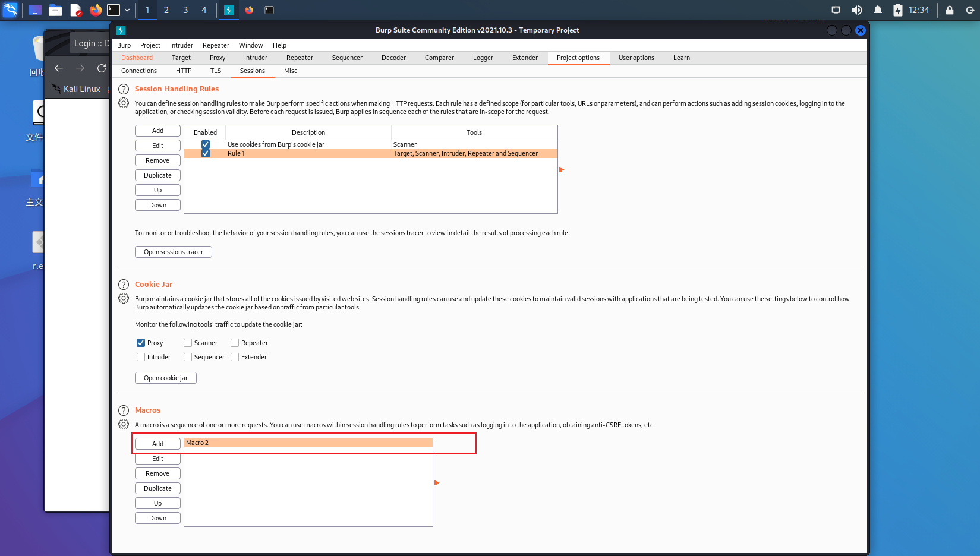Click the power manager battery icon

[x=897, y=10]
